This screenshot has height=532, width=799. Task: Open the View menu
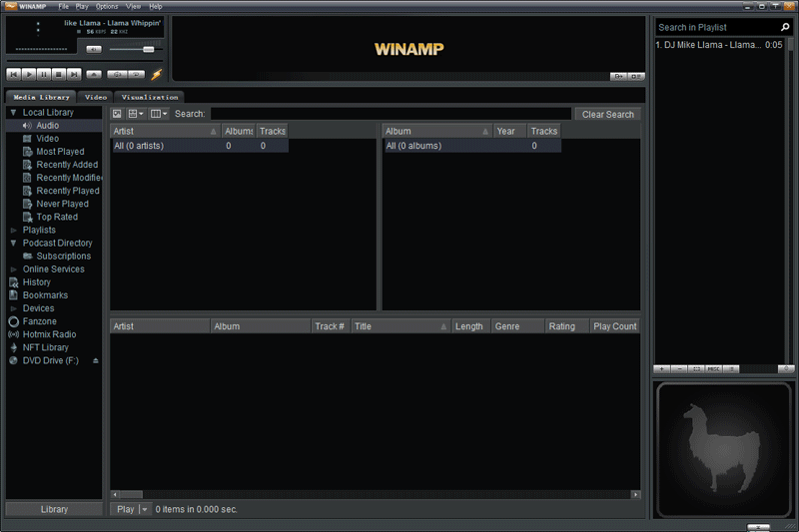coord(133,7)
